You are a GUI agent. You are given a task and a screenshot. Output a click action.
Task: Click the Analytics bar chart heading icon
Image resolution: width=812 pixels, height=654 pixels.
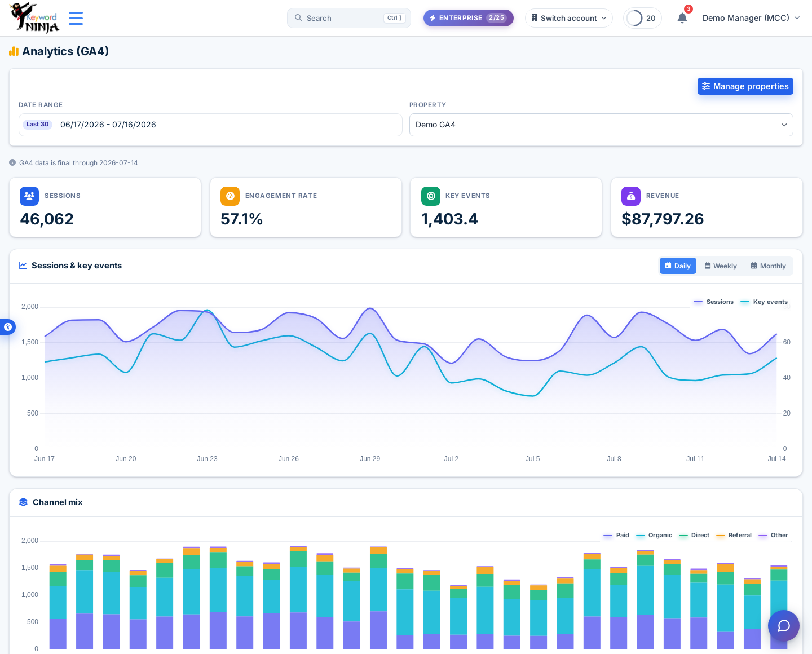pyautogui.click(x=14, y=51)
